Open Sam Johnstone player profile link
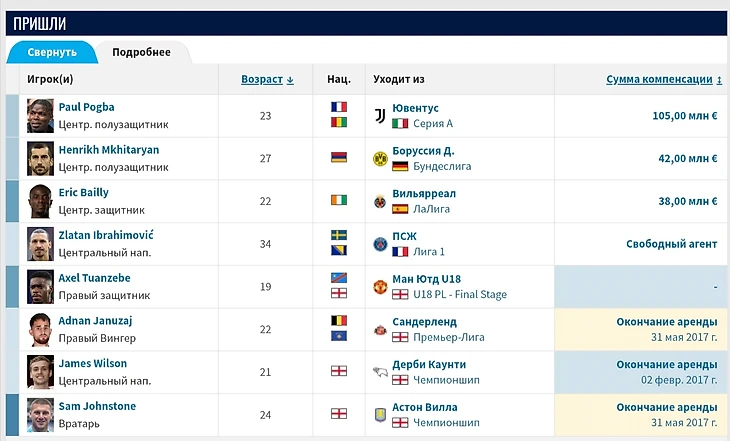The width and height of the screenshot is (730, 441). (97, 406)
